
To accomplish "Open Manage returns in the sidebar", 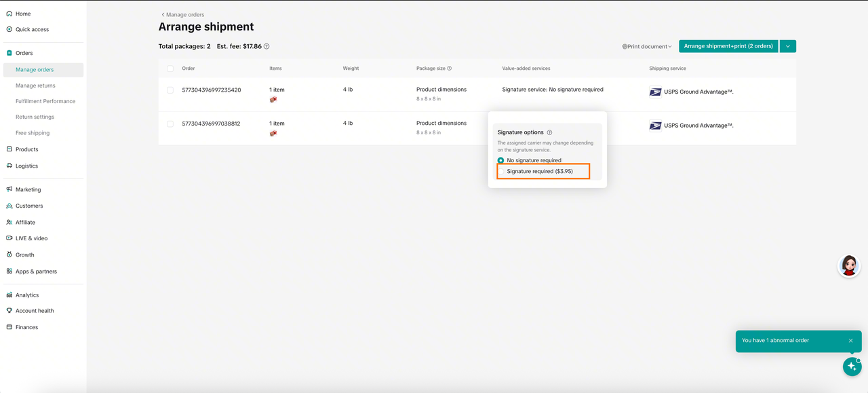I will click(35, 86).
